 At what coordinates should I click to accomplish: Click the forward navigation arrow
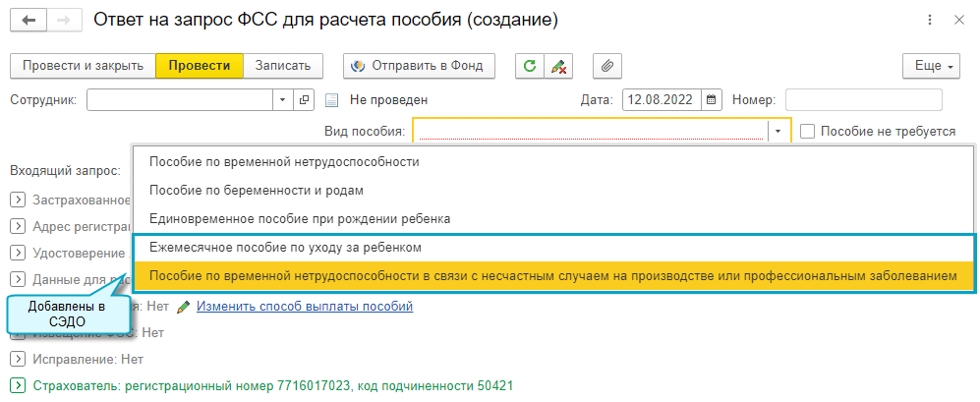coord(62,20)
